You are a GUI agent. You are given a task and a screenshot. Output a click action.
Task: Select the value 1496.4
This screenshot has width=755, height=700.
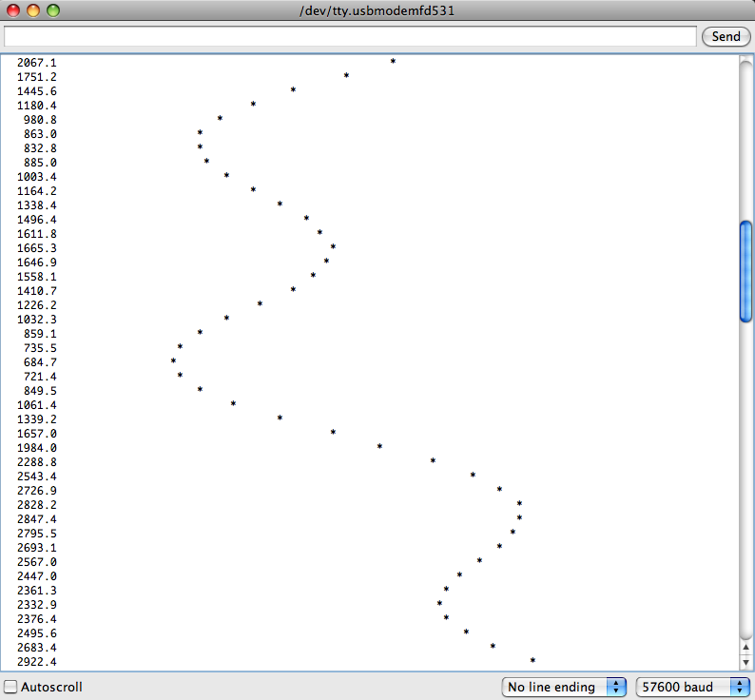[x=36, y=220]
